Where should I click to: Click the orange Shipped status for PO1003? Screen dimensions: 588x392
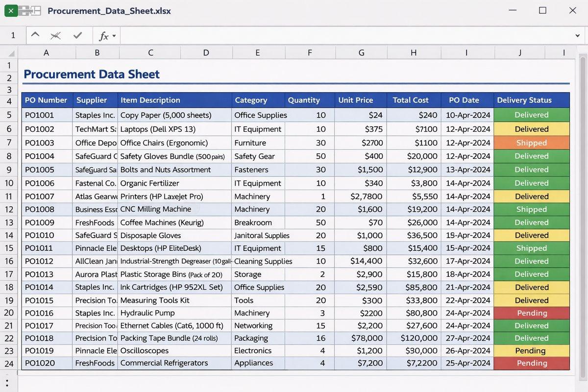point(532,143)
